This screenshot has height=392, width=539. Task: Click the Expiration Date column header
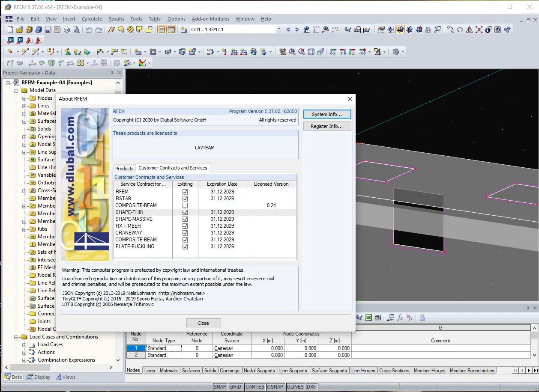point(222,184)
